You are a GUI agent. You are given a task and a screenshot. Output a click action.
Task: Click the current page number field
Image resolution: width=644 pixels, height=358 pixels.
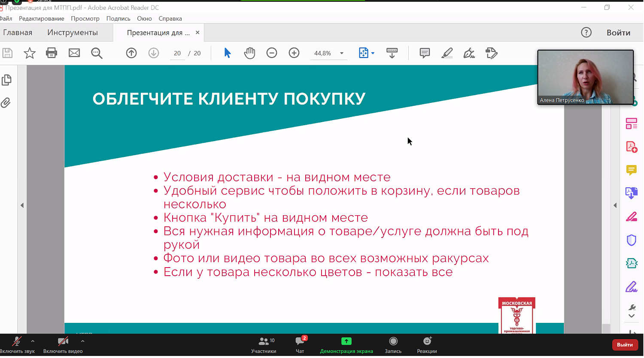click(177, 53)
